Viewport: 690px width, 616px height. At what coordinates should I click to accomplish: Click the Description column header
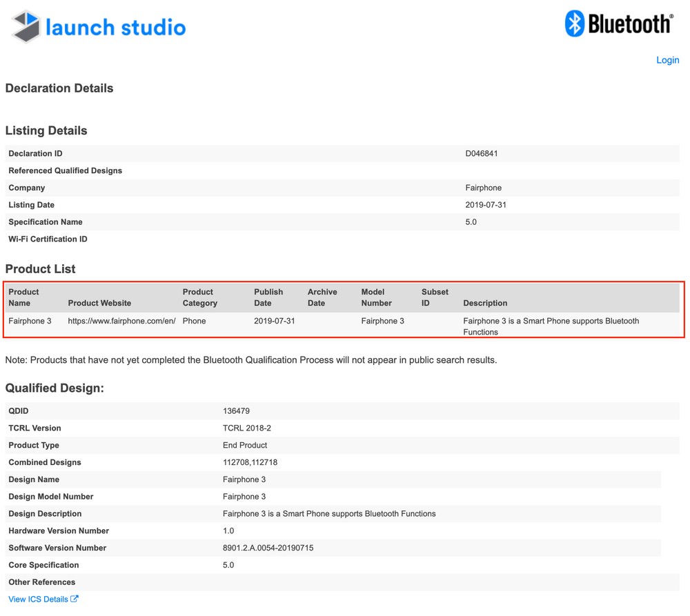(485, 303)
